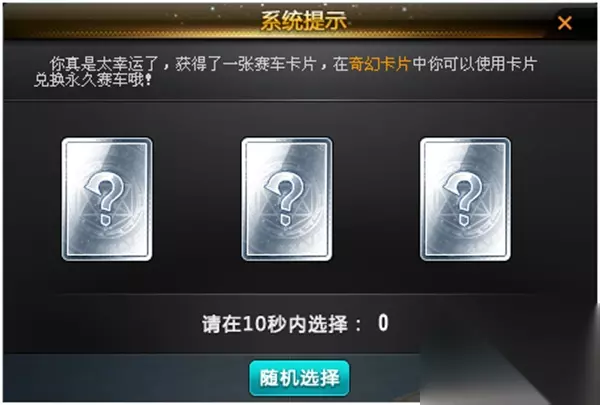The image size is (600, 405).
Task: Click the 你真是太幸运了 message text
Action: coord(104,64)
